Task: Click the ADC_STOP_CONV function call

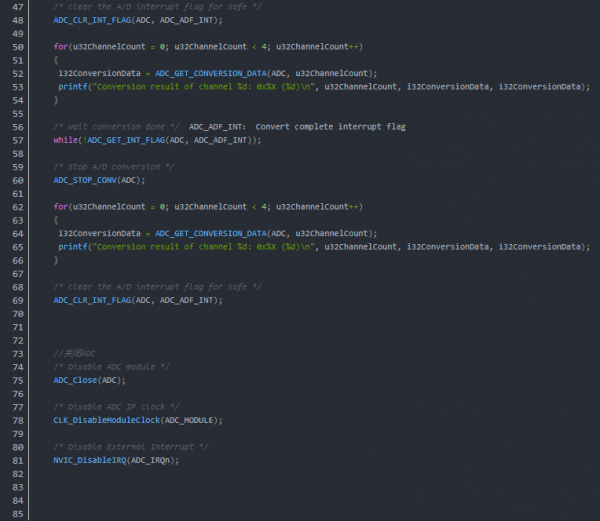Action: pyautogui.click(x=86, y=180)
